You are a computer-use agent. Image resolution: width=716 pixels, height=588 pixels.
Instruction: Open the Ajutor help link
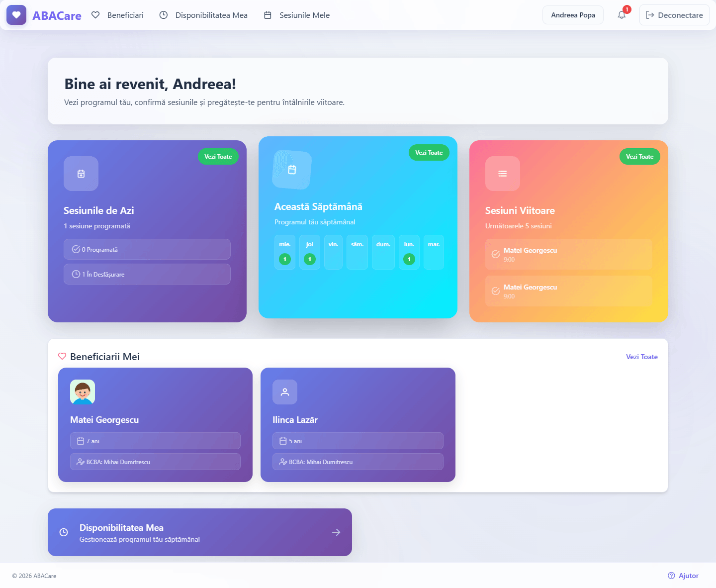tap(683, 576)
